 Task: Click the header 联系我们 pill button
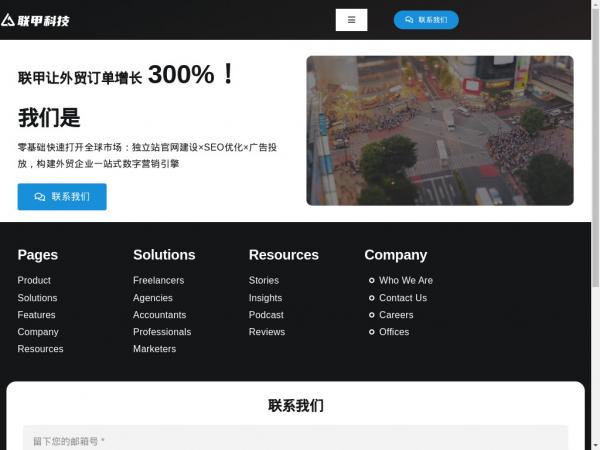click(x=426, y=20)
